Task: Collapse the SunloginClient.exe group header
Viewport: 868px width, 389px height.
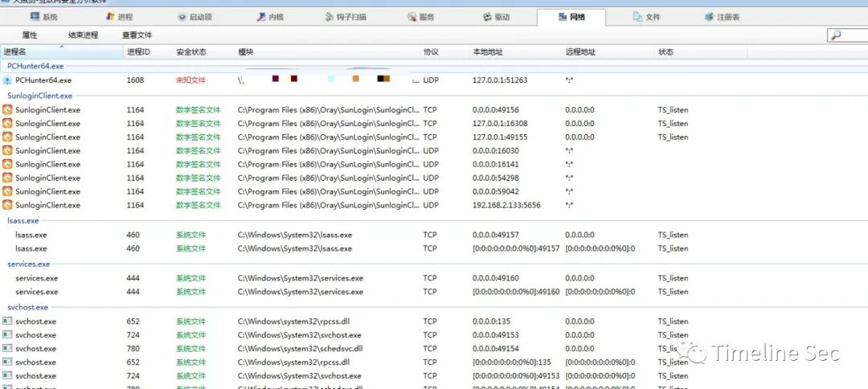Action: pyautogui.click(x=40, y=96)
